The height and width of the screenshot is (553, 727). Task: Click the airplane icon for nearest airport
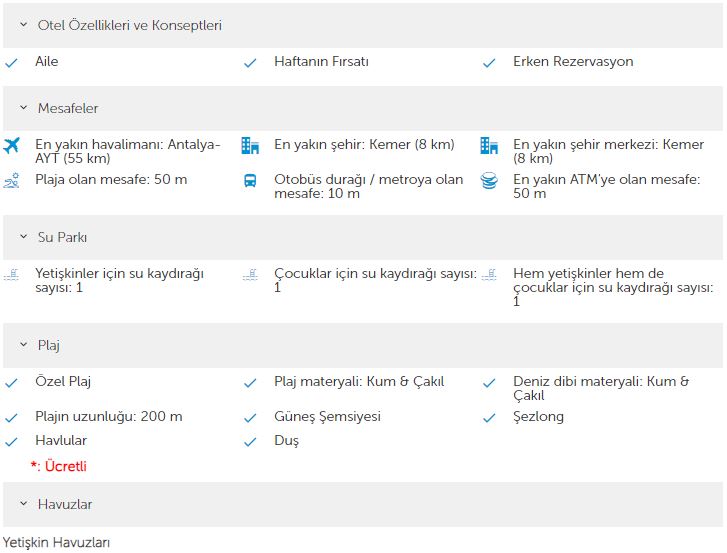tap(12, 145)
